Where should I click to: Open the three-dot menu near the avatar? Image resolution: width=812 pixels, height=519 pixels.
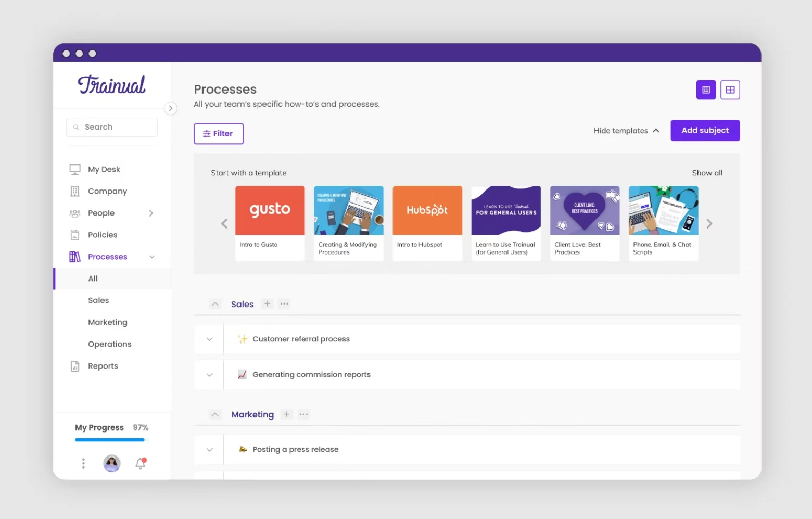[x=83, y=463]
